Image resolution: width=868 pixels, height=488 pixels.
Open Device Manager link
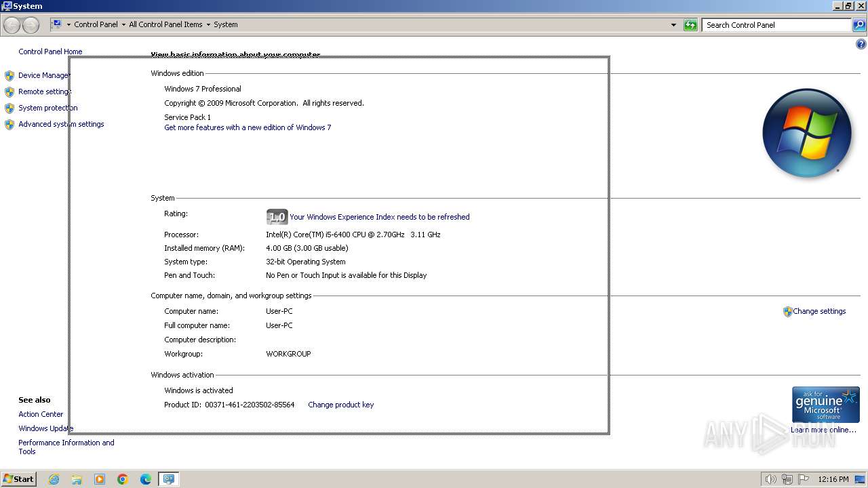[x=44, y=75]
